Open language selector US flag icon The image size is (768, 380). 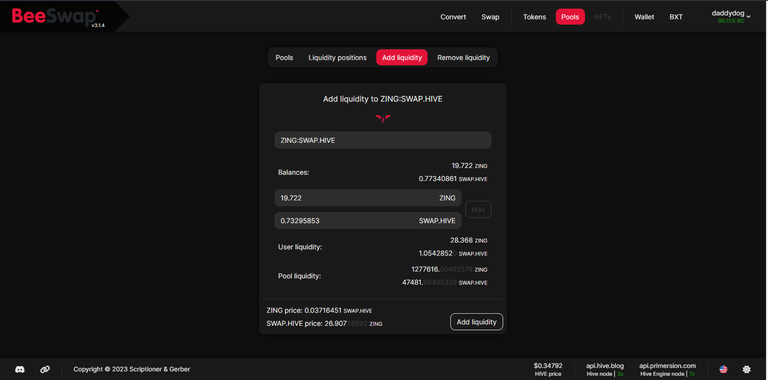coord(723,369)
